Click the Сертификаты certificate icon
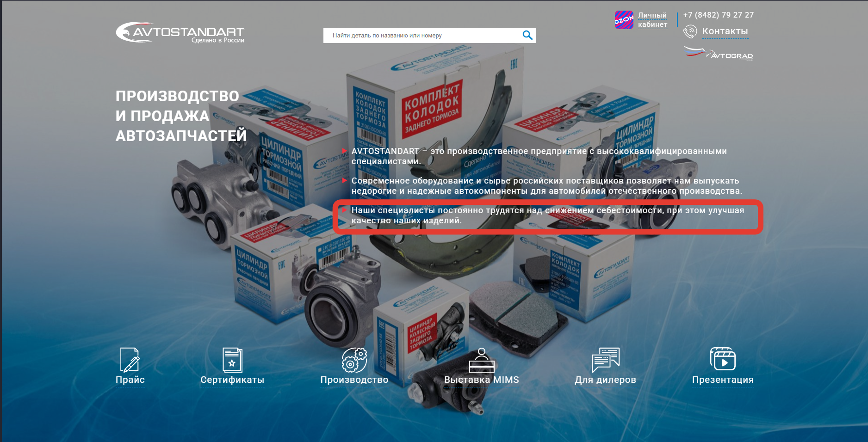Image resolution: width=868 pixels, height=442 pixels. [232, 360]
